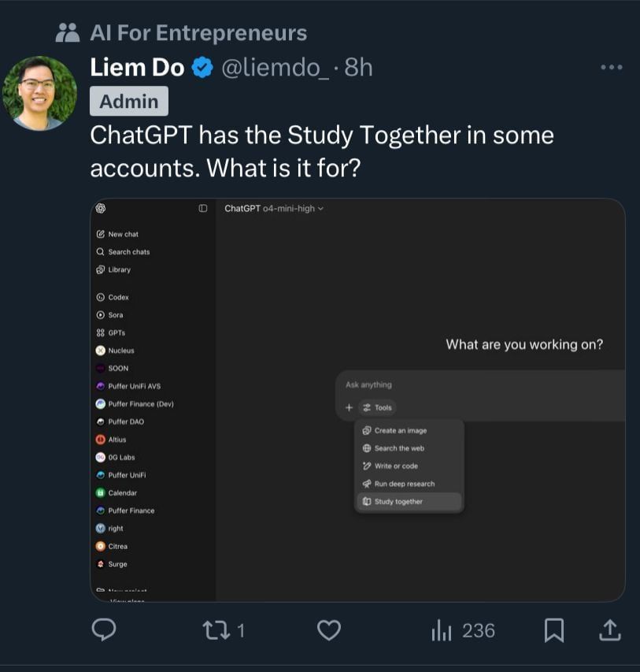
Task: Select Study together in Tools menu
Action: click(398, 502)
